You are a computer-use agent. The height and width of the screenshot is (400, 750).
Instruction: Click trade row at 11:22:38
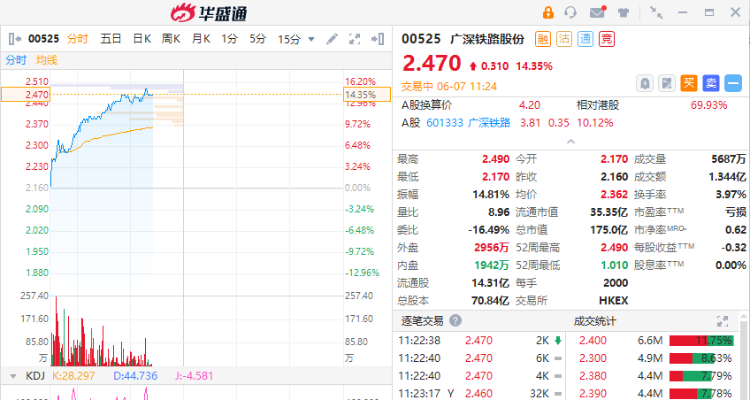click(479, 340)
